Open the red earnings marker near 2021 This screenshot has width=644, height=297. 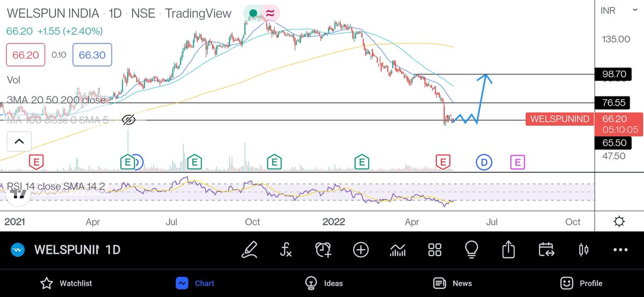point(36,161)
